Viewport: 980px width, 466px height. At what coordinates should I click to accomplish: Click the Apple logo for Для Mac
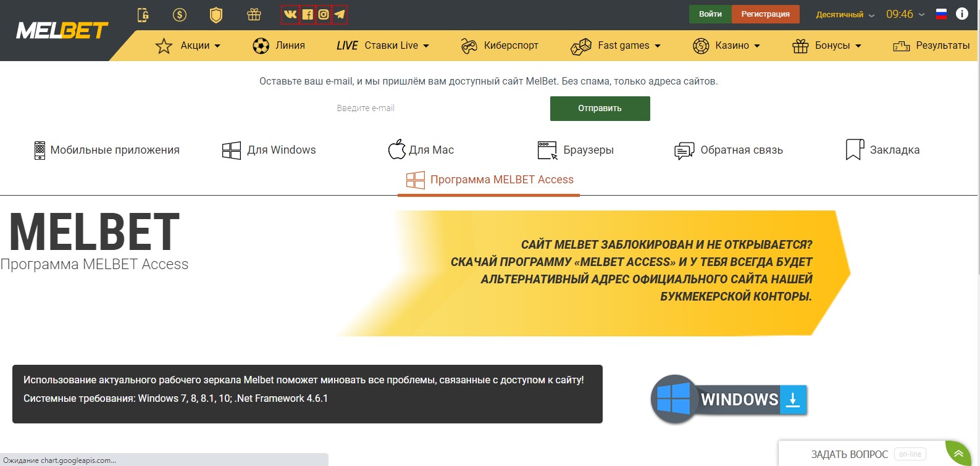pos(396,149)
